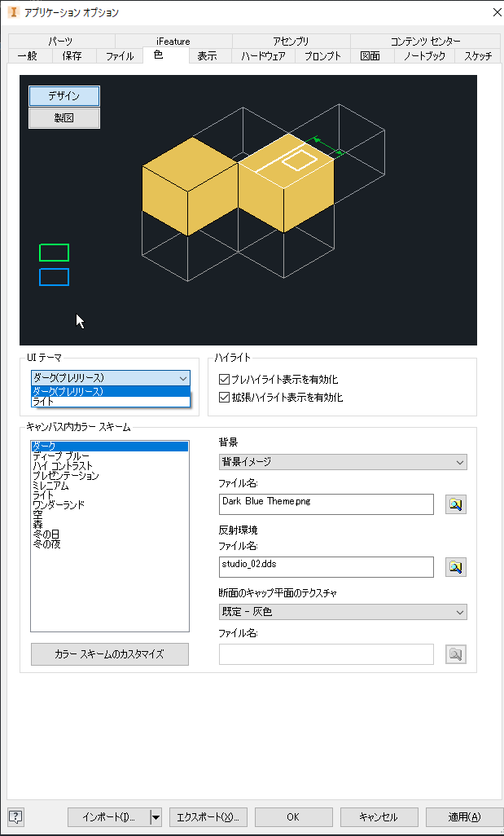Viewport: 504px width, 836px height.
Task: Click the インポート(I)... button
Action: 108,816
